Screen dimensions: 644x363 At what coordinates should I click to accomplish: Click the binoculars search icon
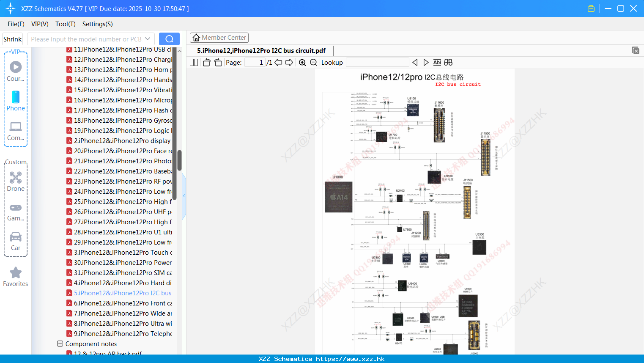(448, 63)
